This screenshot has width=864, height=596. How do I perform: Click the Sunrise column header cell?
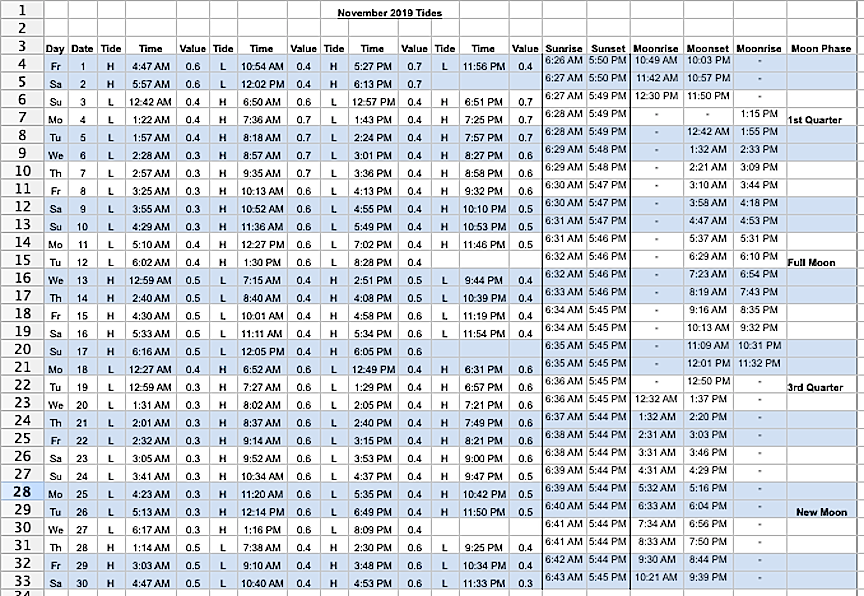click(563, 48)
